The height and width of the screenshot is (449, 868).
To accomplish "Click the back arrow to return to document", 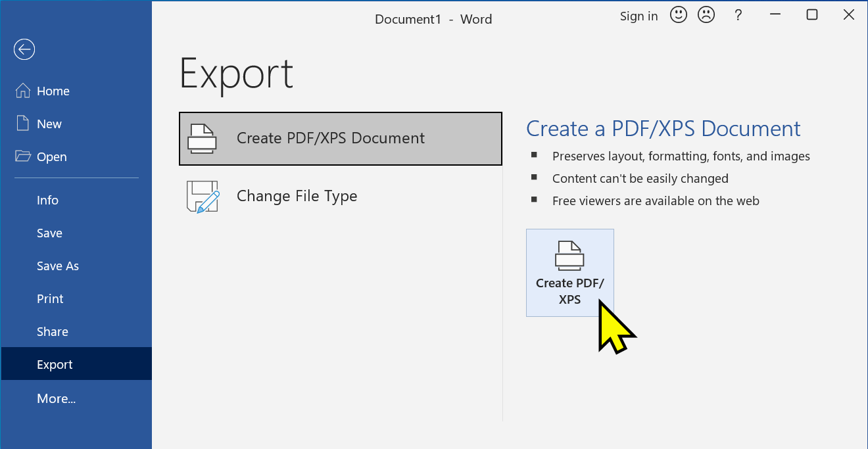I will [x=24, y=49].
